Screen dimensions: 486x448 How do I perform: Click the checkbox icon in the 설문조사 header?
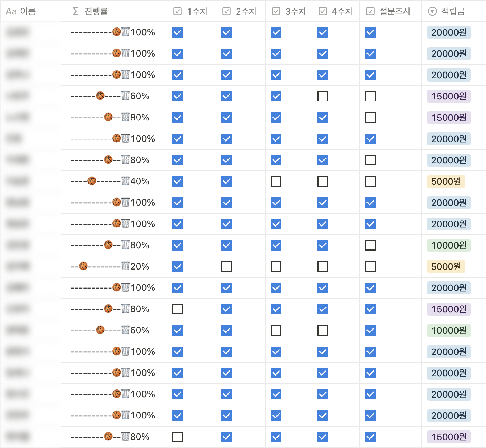tap(370, 11)
